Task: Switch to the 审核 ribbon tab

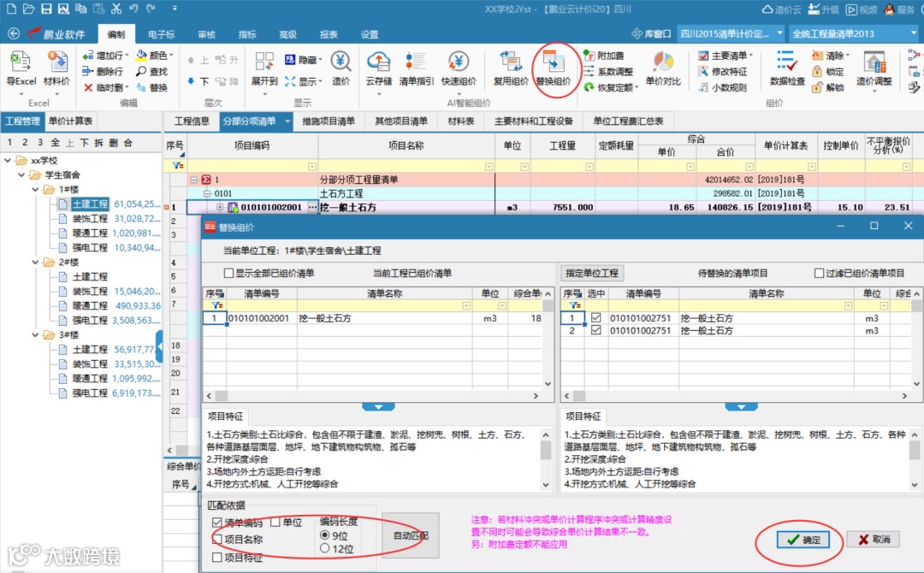Action: [x=206, y=34]
